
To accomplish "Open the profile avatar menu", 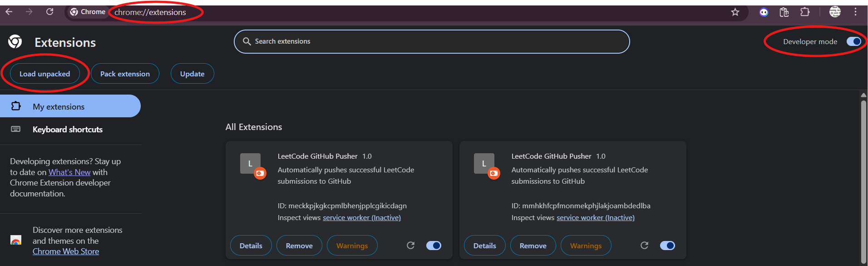I will [x=835, y=12].
